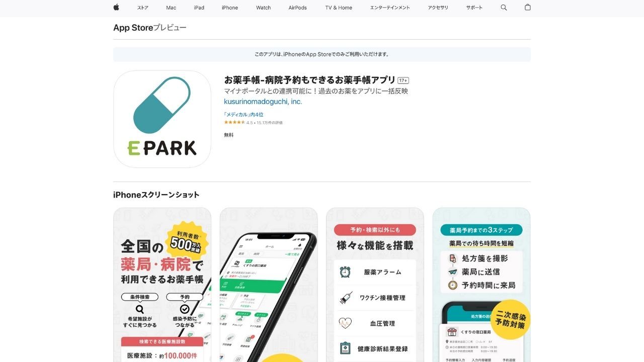Click the 無料 price text
Screen dimensions: 644x362
(229, 135)
